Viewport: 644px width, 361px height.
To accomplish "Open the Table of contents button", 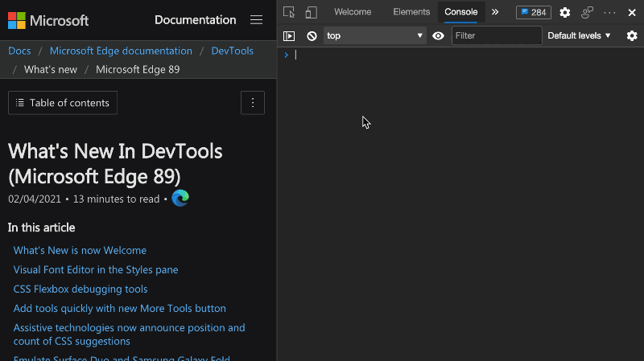I will tap(63, 103).
